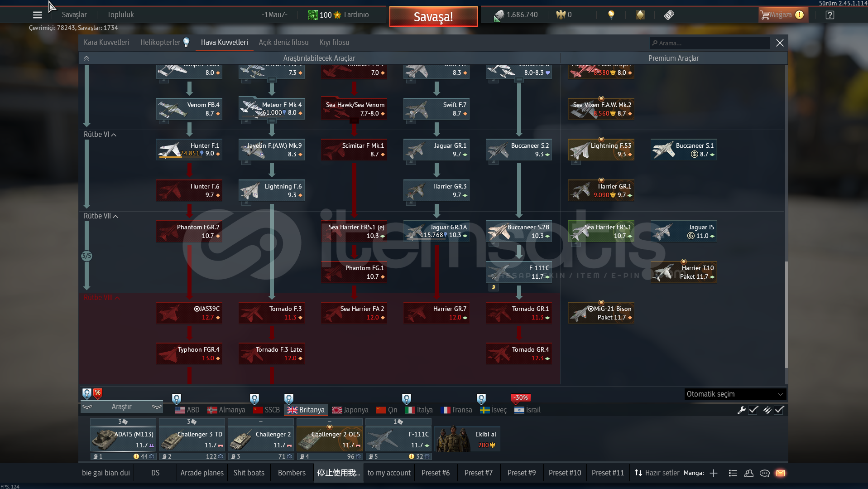This screenshot has width=868, height=489.
Task: Switch to Açık deniz filosu tab
Action: [283, 42]
